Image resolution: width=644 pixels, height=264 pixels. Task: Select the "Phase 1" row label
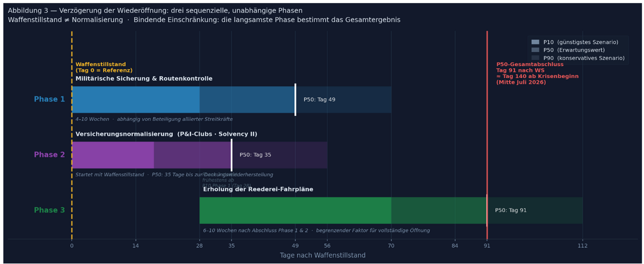49,100
